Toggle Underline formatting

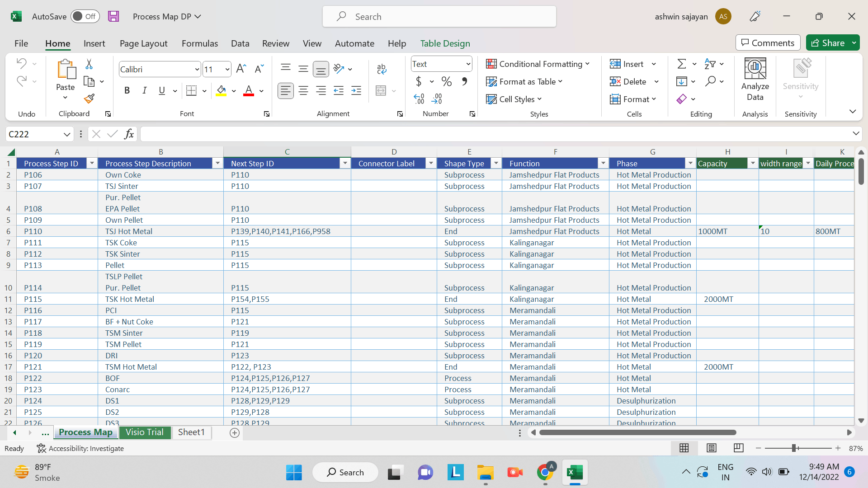tap(162, 90)
